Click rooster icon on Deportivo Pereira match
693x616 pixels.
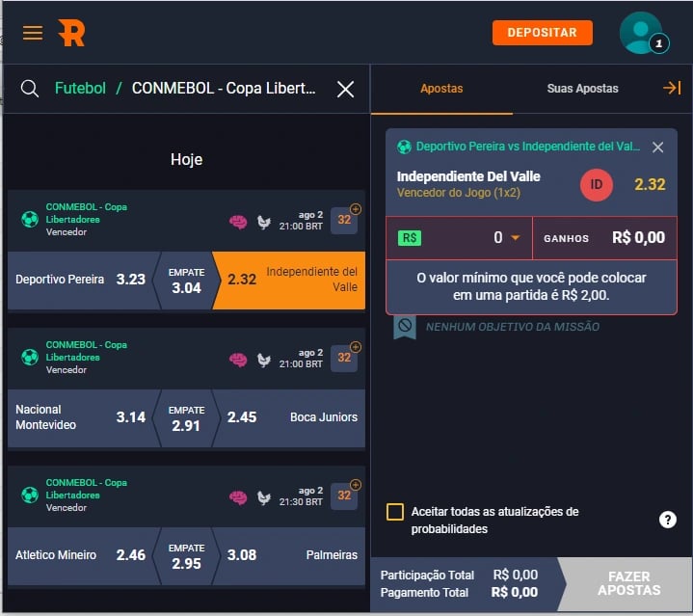[263, 222]
